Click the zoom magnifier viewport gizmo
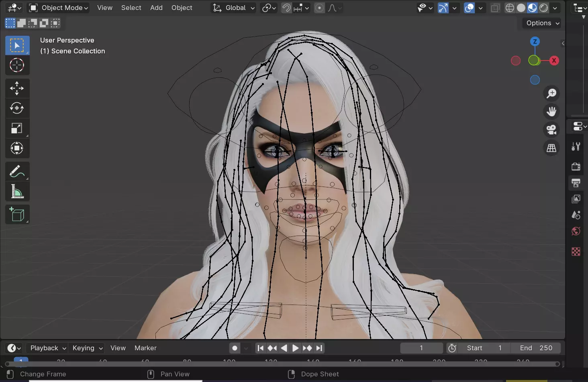The width and height of the screenshot is (588, 382). coord(551,93)
